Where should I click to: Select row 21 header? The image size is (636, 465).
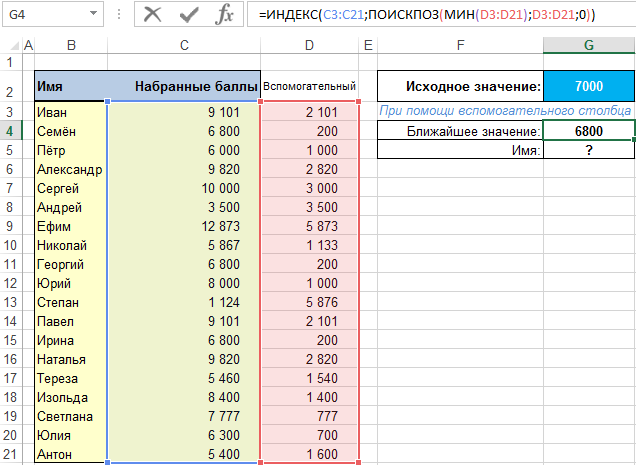click(10, 454)
